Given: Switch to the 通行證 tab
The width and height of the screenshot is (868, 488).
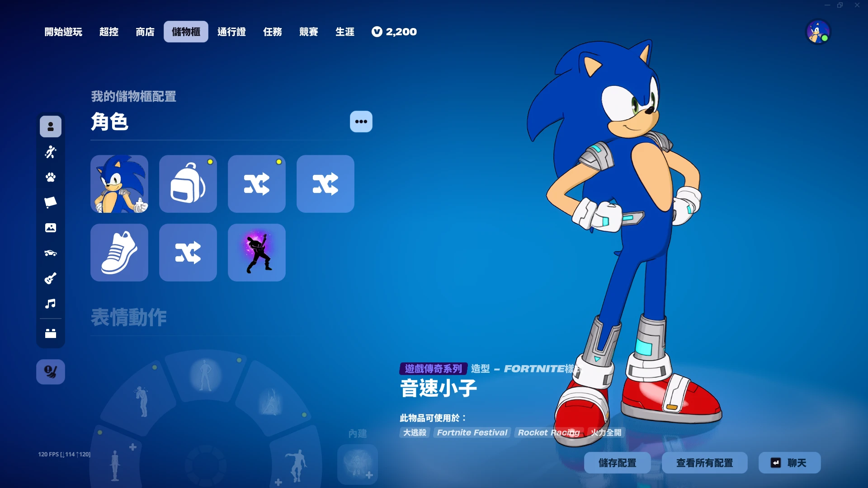Looking at the screenshot, I should (231, 32).
